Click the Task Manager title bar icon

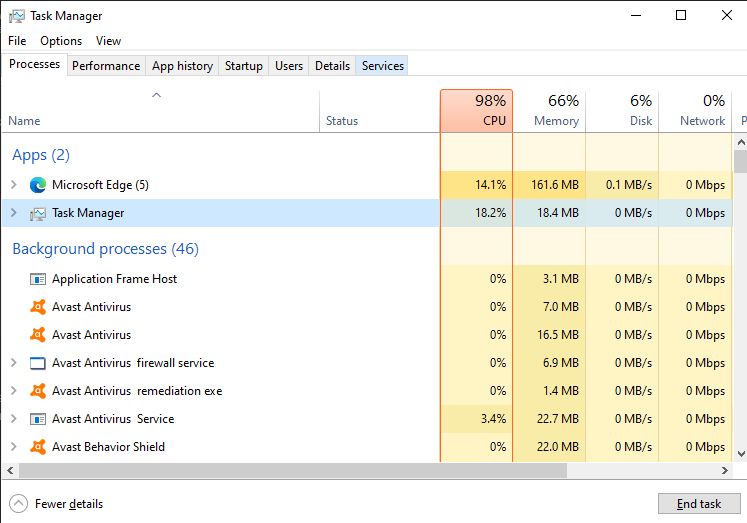17,16
